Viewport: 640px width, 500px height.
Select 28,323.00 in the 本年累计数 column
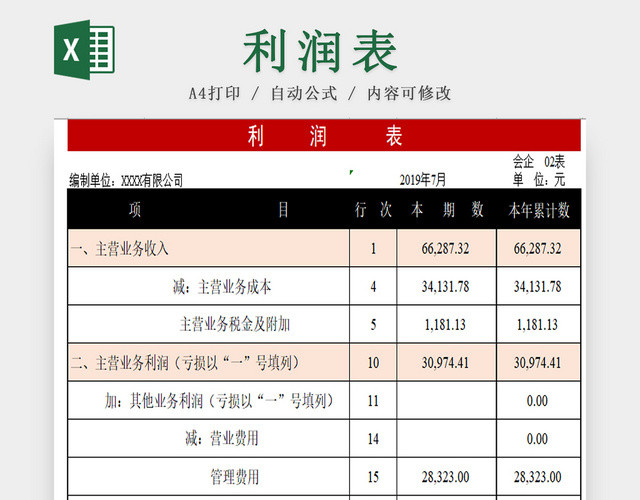pos(538,477)
